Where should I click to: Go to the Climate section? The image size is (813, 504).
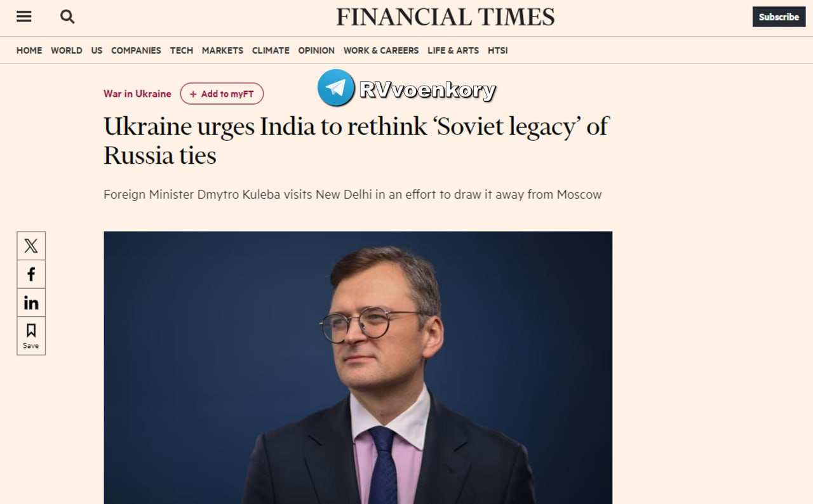(271, 51)
